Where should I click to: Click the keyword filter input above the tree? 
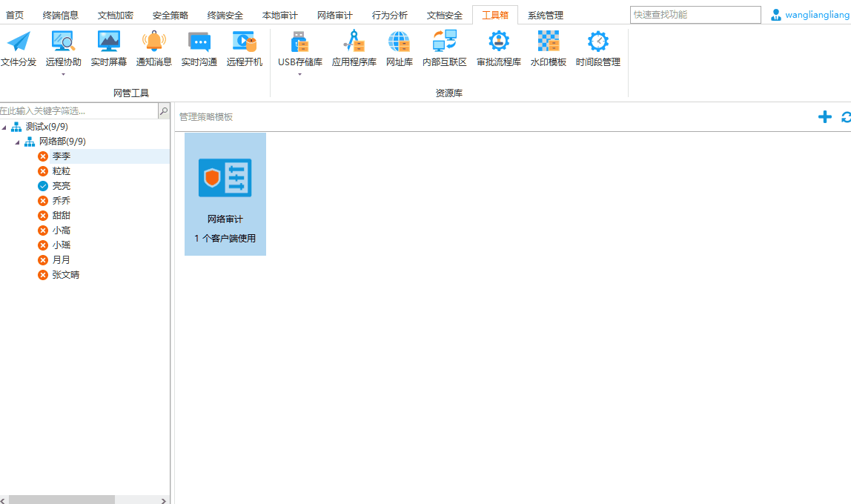coord(79,110)
